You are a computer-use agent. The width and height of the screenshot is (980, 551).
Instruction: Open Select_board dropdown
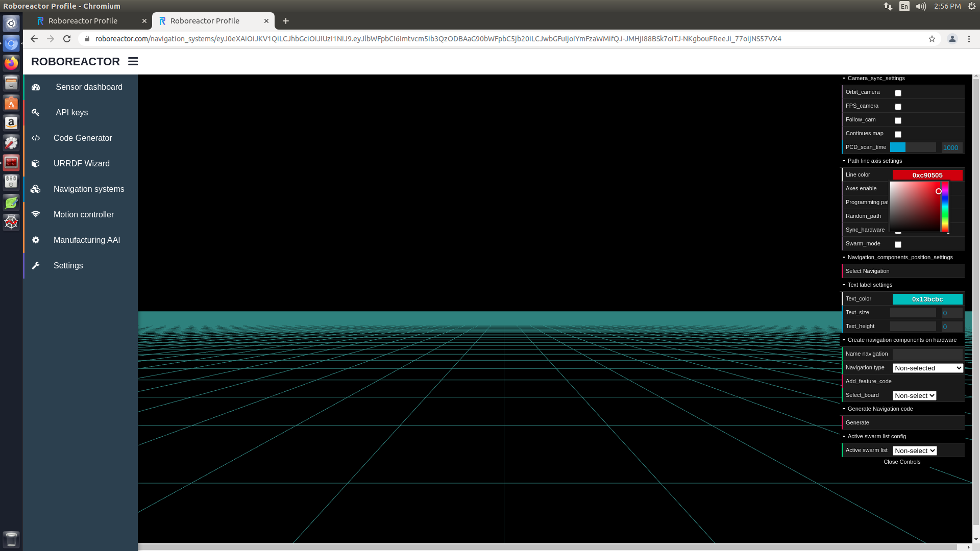click(914, 395)
